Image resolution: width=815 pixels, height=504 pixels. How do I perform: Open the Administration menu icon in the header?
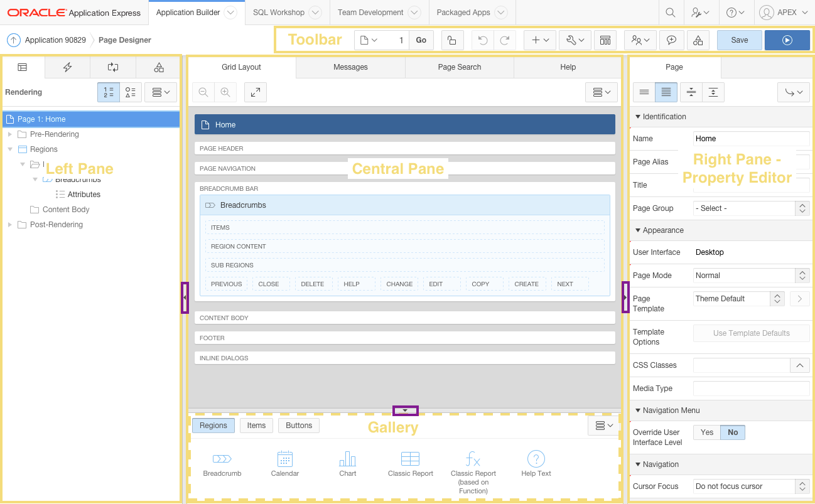pyautogui.click(x=700, y=13)
